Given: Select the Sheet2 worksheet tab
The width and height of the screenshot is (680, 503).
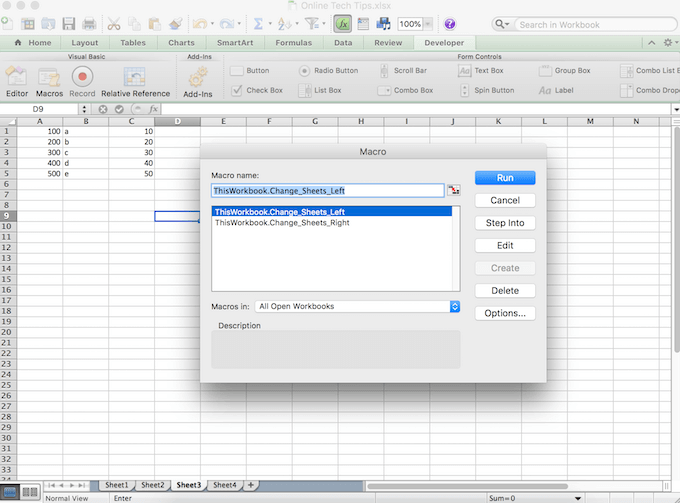Looking at the screenshot, I should [152, 485].
